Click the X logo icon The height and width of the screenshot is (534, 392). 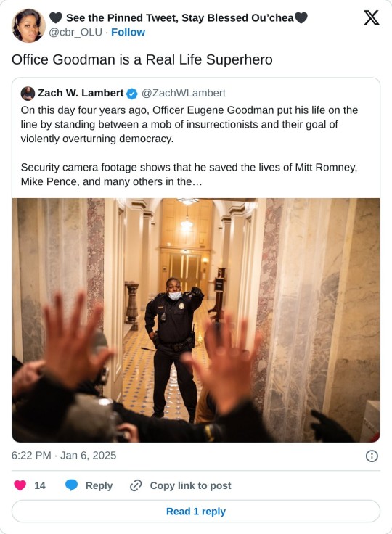pyautogui.click(x=371, y=17)
